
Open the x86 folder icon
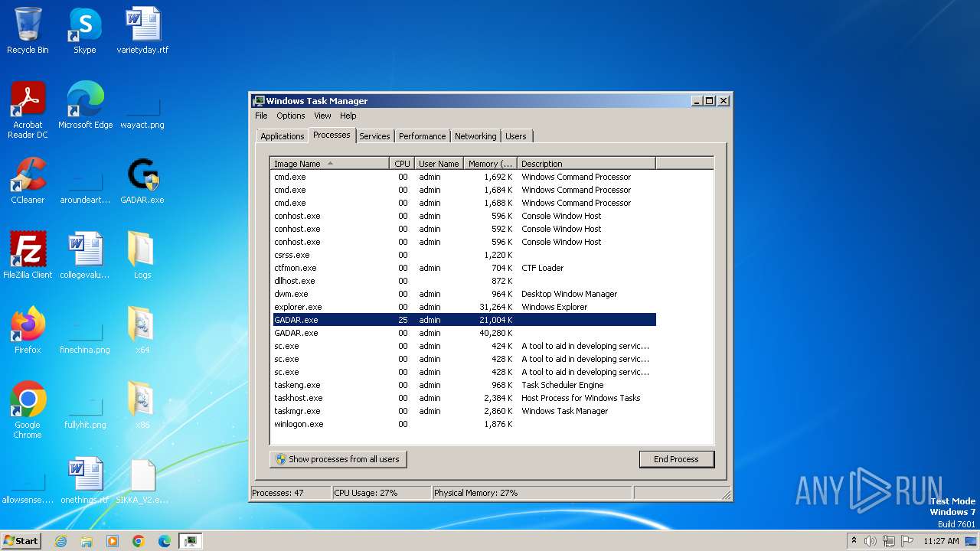(142, 406)
